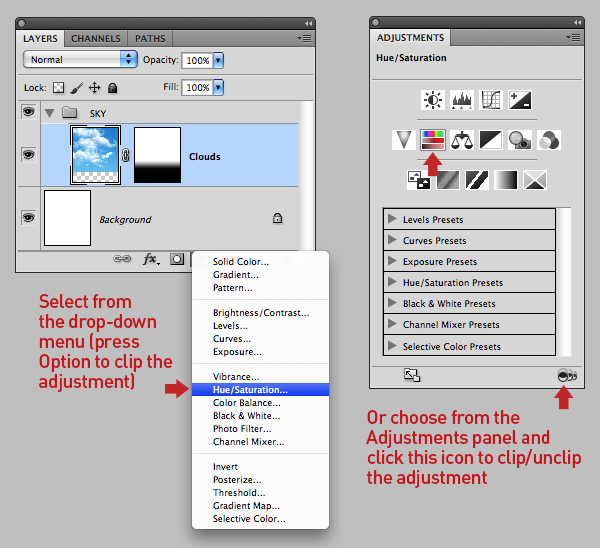Image resolution: width=600 pixels, height=548 pixels.
Task: Toggle lock position move icon
Action: 95,88
